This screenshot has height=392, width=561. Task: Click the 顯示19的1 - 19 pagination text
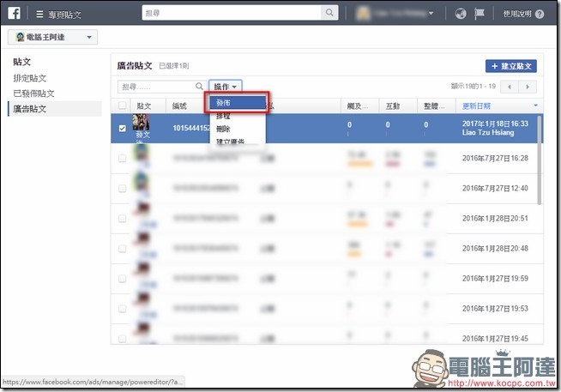click(474, 86)
